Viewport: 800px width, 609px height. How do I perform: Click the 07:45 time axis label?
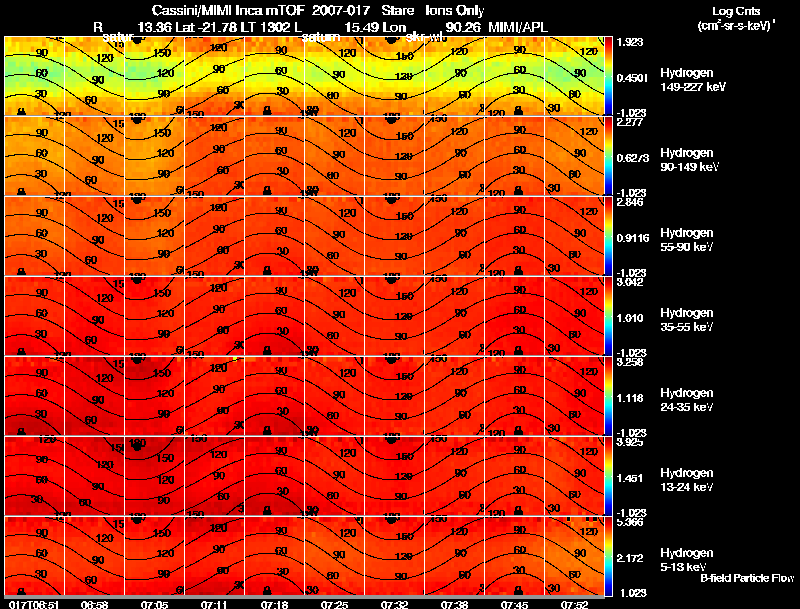click(514, 604)
